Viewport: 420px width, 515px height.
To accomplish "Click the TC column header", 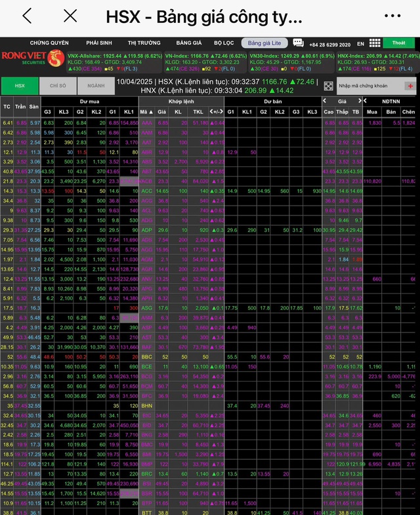I will (7, 106).
